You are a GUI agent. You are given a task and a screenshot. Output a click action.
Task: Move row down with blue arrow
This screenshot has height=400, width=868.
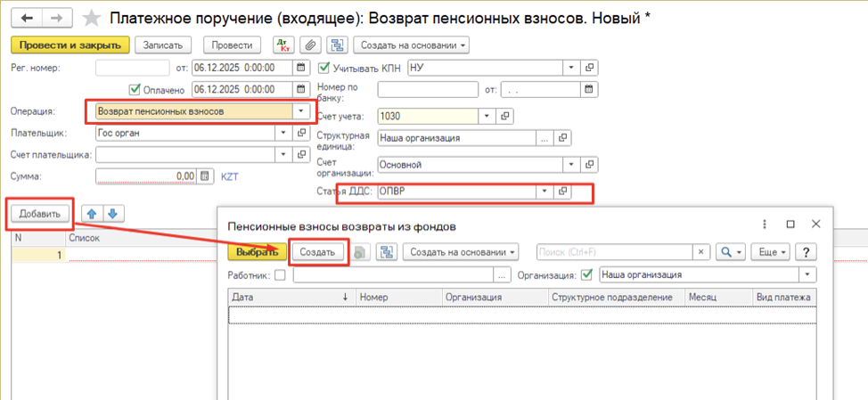[112, 213]
